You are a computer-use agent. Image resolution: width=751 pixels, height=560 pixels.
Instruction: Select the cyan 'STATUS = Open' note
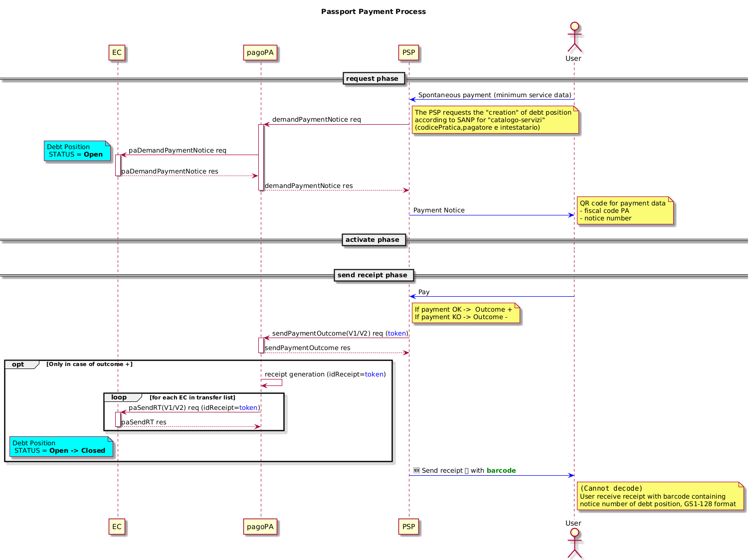pyautogui.click(x=77, y=151)
